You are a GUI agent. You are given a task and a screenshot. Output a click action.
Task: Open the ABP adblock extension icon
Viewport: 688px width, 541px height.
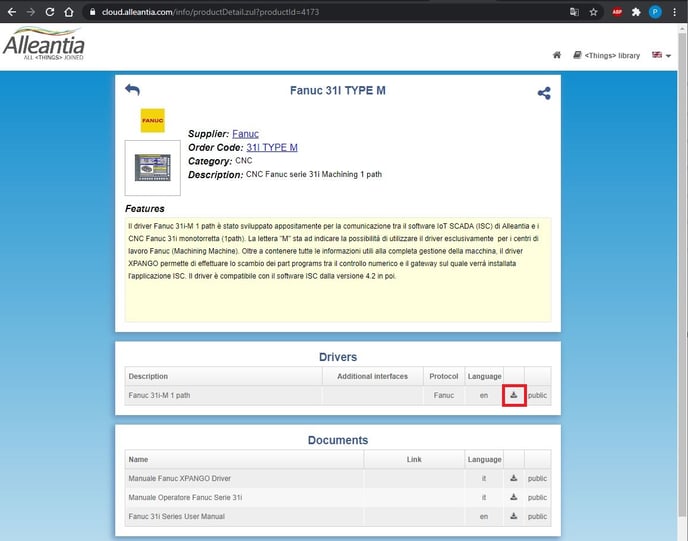[617, 12]
